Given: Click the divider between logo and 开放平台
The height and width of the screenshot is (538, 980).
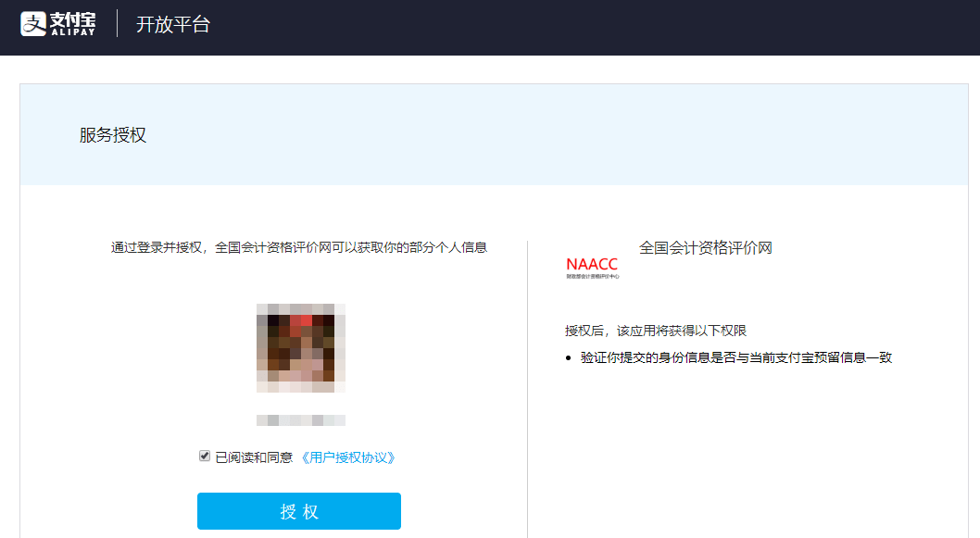Looking at the screenshot, I should click(117, 26).
